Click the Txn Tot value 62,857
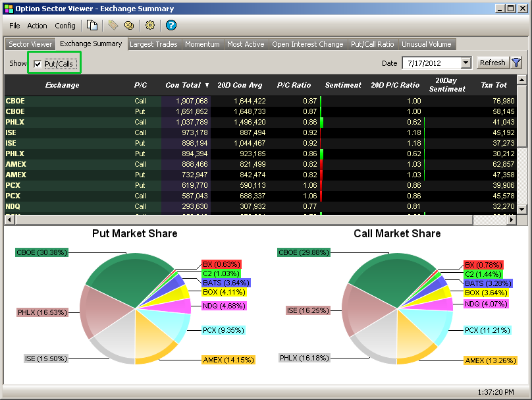This screenshot has height=400, width=532. (x=504, y=164)
